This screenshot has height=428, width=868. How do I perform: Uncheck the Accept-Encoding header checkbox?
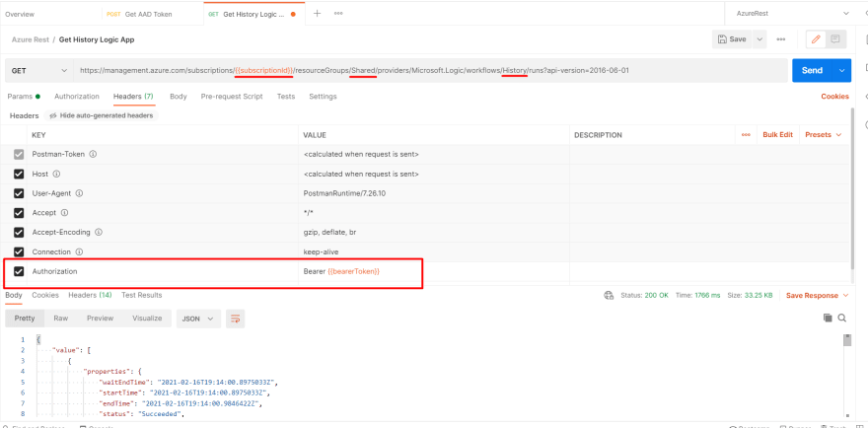pyautogui.click(x=18, y=232)
